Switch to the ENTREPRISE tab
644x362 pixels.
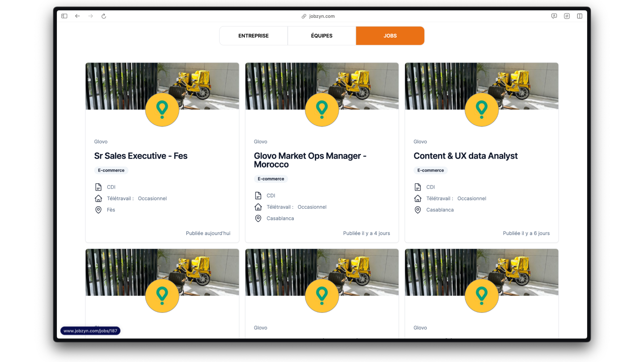click(253, 36)
